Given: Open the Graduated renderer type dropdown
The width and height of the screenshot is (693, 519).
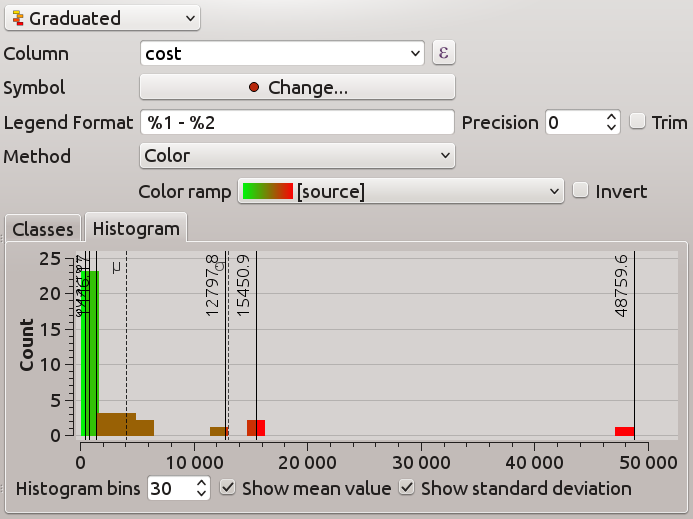Looking at the screenshot, I should point(101,18).
